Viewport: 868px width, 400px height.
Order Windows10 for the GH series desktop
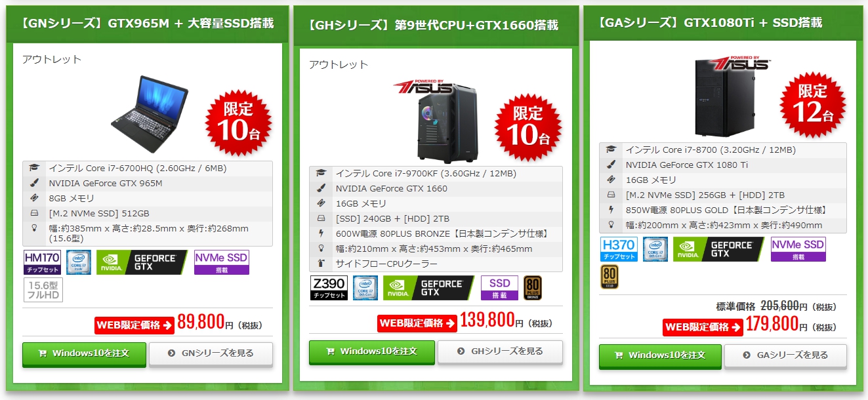(x=371, y=351)
